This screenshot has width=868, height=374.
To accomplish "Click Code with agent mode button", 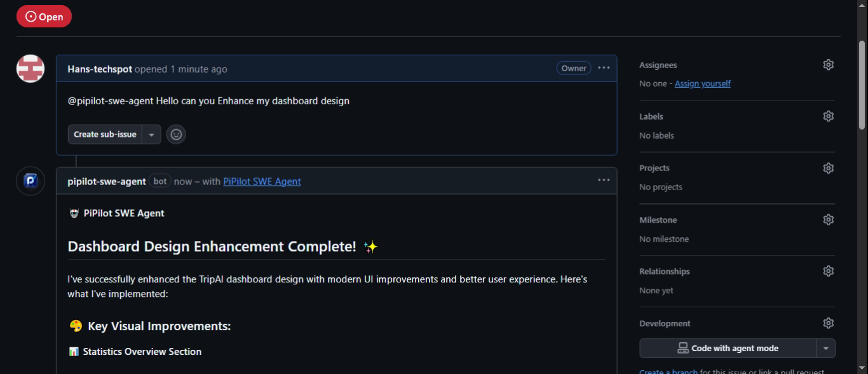I will click(728, 349).
